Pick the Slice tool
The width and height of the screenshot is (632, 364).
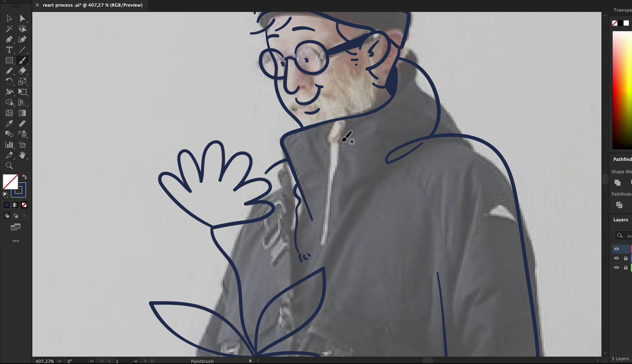[x=9, y=155]
